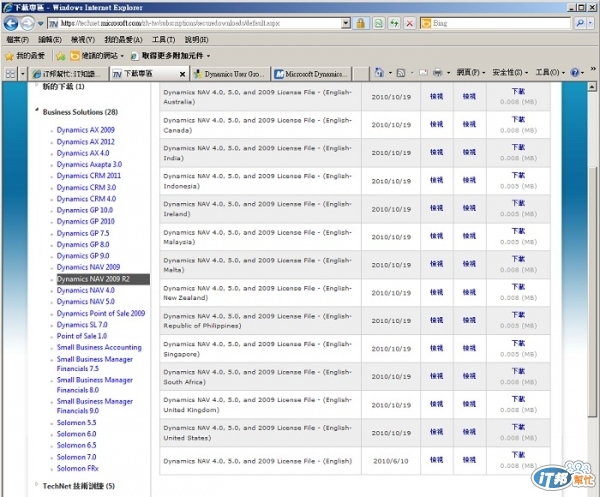
Task: Click the 我的最愛 favorites star button
Action: pyautogui.click(x=25, y=56)
